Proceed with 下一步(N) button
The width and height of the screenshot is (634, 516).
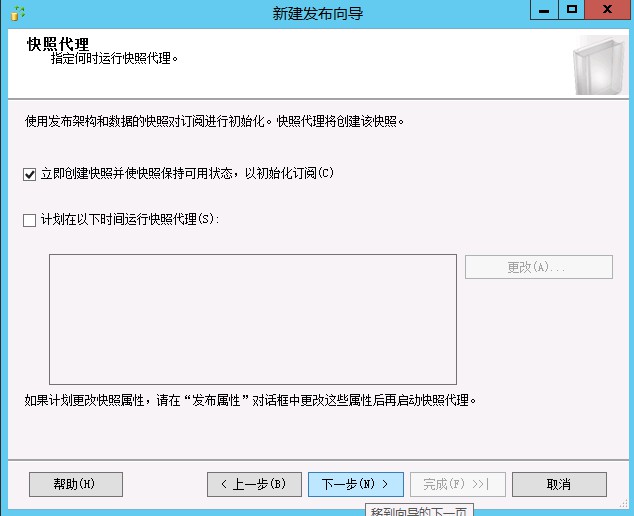pyautogui.click(x=355, y=484)
